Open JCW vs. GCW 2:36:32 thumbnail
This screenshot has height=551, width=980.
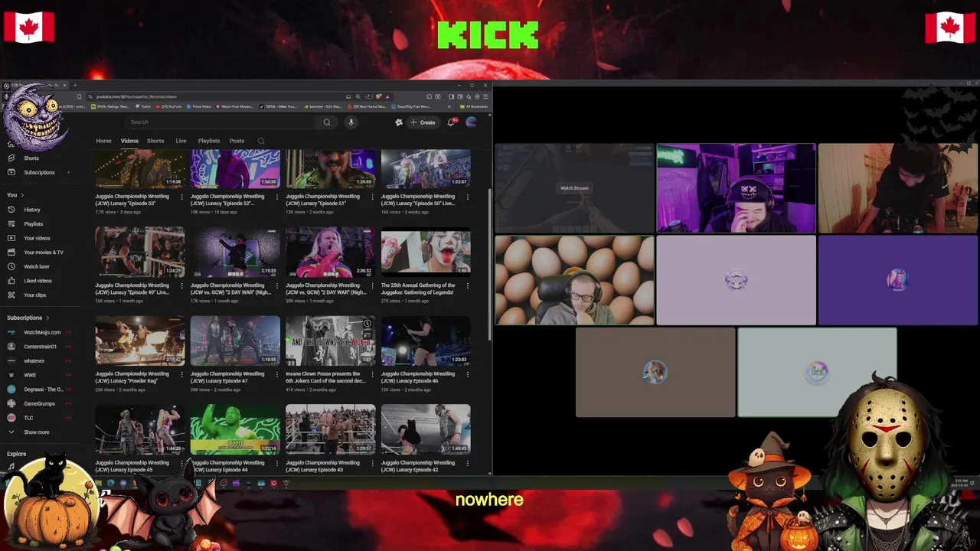331,252
